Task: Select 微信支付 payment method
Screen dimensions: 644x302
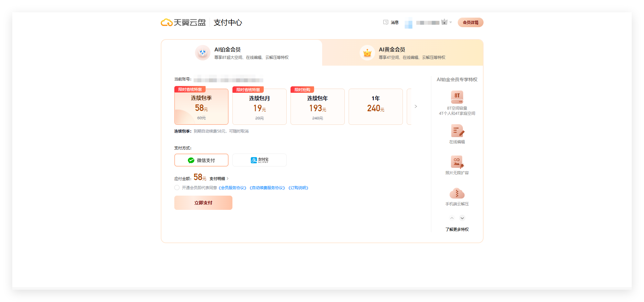Action: click(x=201, y=160)
